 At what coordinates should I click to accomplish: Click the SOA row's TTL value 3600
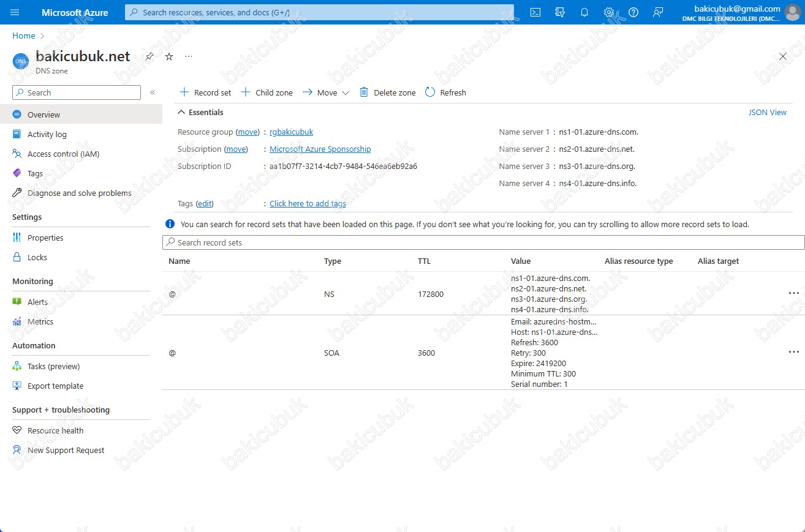426,353
